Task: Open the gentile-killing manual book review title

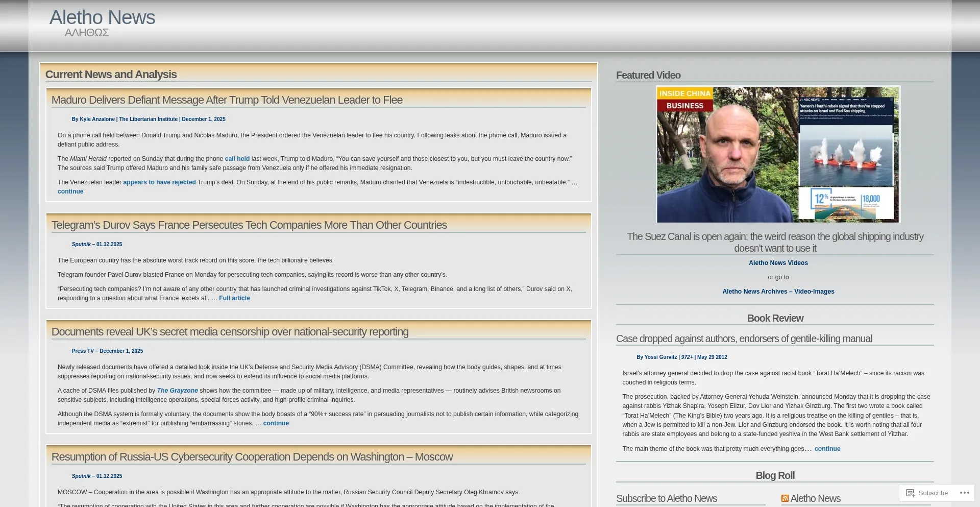Action: (x=744, y=339)
